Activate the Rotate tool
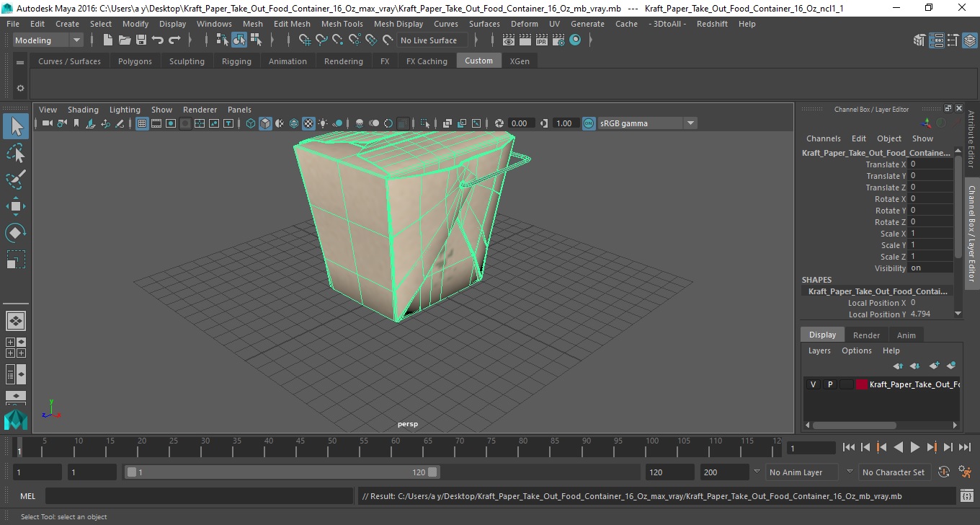Screen dimensions: 980x525 tap(16, 233)
